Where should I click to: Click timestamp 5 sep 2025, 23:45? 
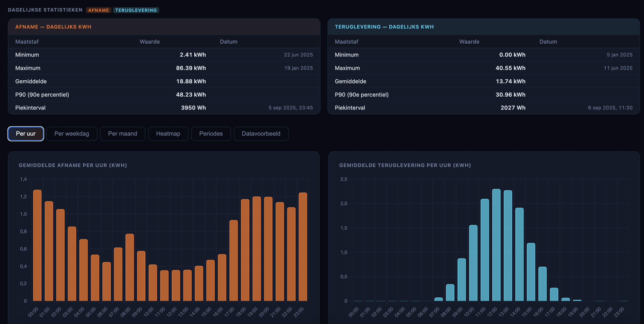click(x=291, y=108)
